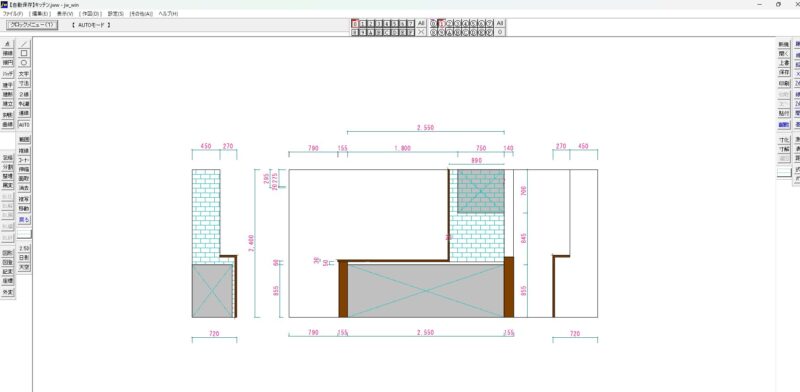Click the layer All button
The width and height of the screenshot is (800, 392).
tap(421, 23)
